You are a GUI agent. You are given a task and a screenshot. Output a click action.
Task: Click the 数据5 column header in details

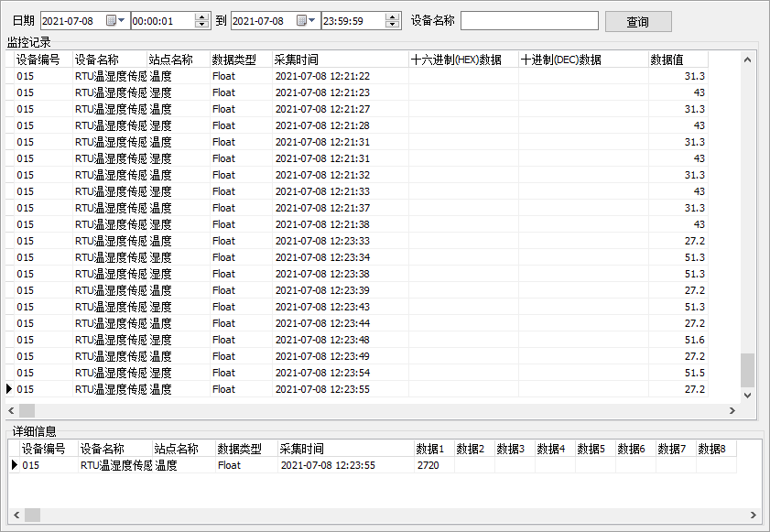coord(595,449)
